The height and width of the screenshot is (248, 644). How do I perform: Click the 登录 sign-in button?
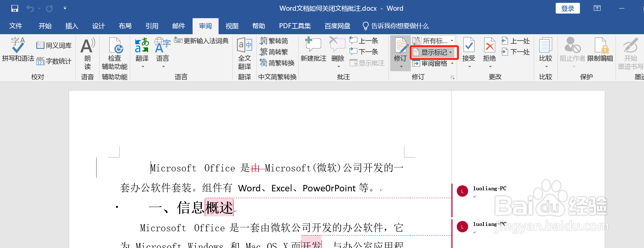point(567,8)
